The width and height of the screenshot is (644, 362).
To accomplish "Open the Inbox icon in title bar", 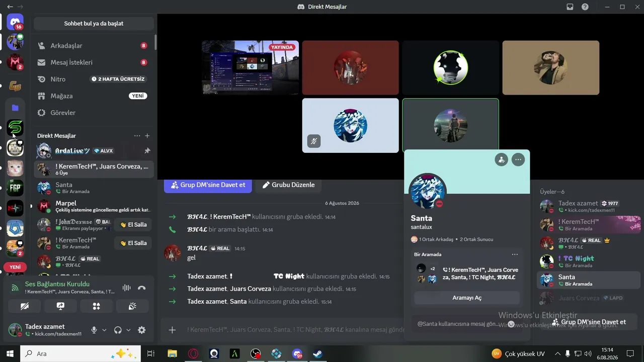I will pos(570,7).
